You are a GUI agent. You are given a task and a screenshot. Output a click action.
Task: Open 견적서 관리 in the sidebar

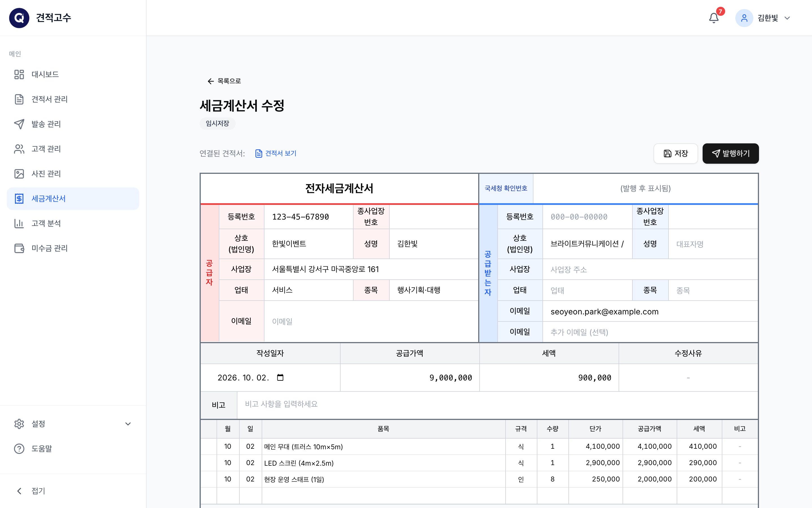[x=73, y=99]
